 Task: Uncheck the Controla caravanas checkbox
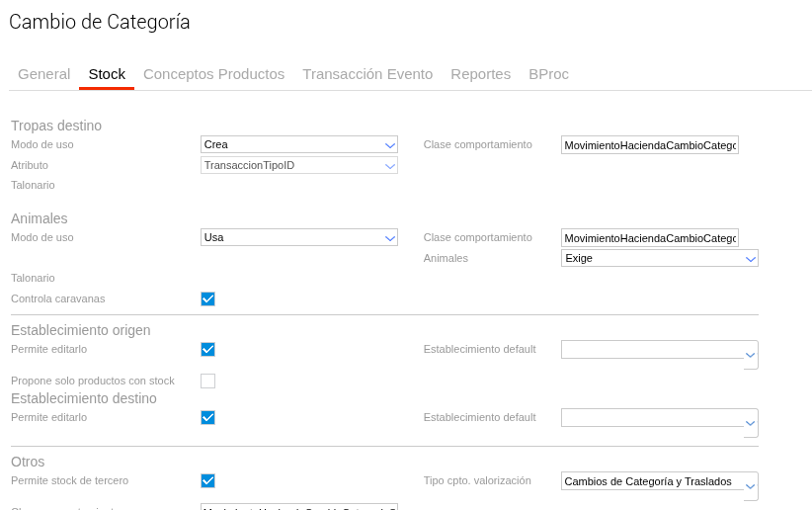207,298
